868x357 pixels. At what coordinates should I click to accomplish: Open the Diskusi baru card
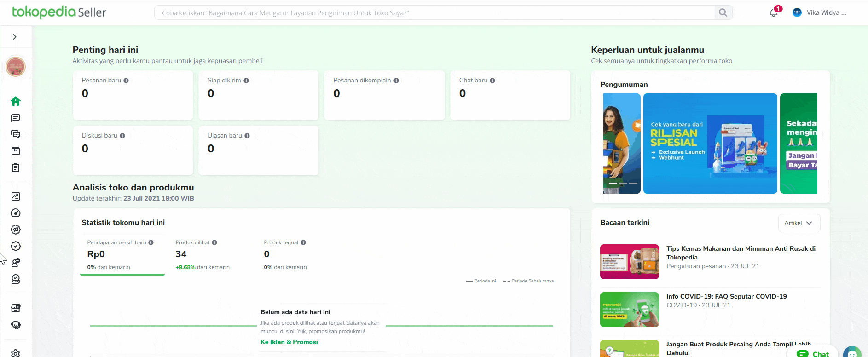pos(133,150)
